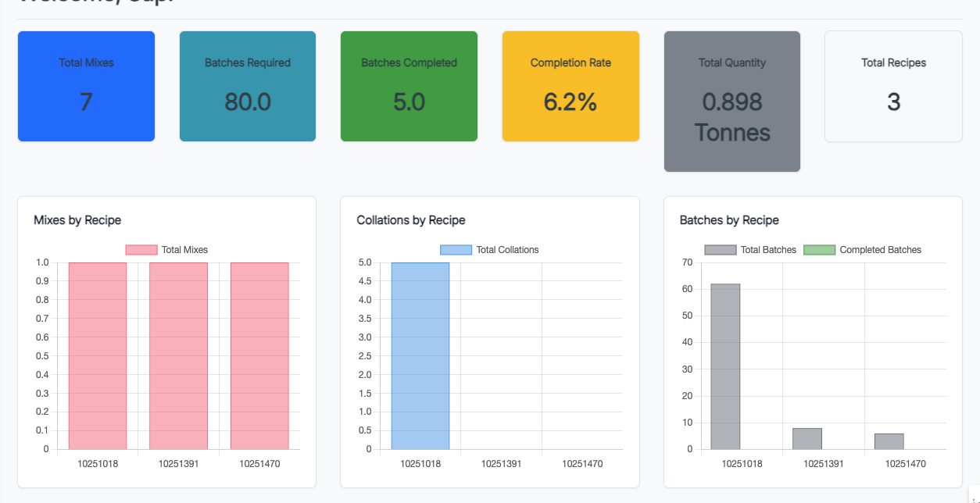Open the Total Recipes card
Screen dimensions: 980x503
[893, 87]
